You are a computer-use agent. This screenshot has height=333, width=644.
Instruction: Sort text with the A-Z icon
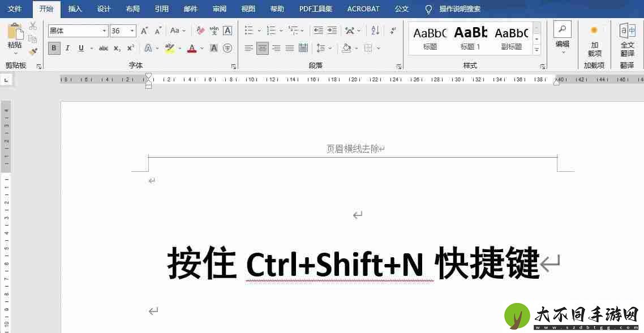(x=375, y=31)
